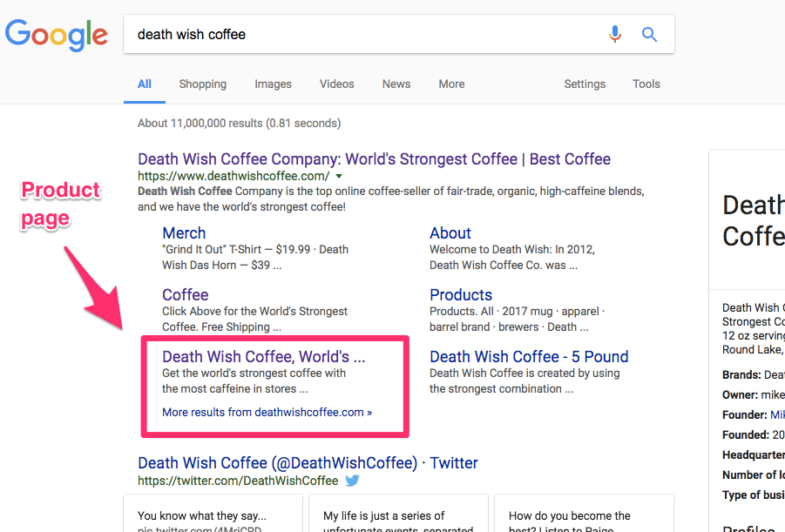Open the Coffee sitelink

[x=185, y=294]
